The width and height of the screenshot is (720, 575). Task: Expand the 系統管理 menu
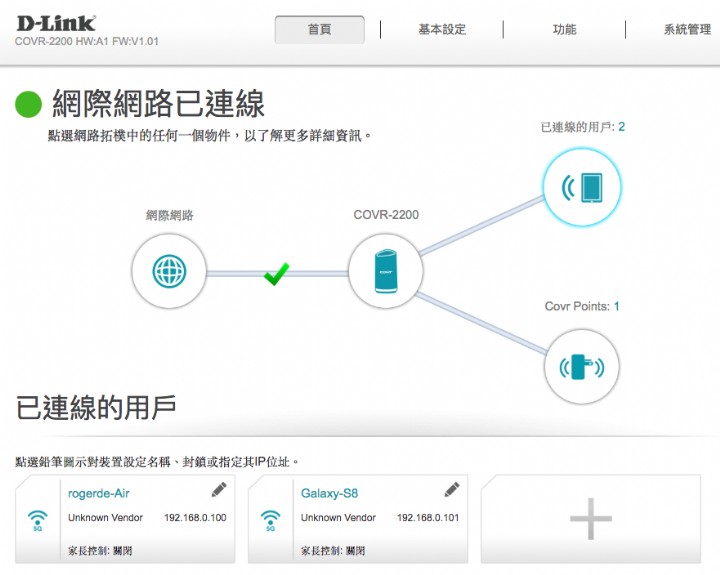coord(687,30)
